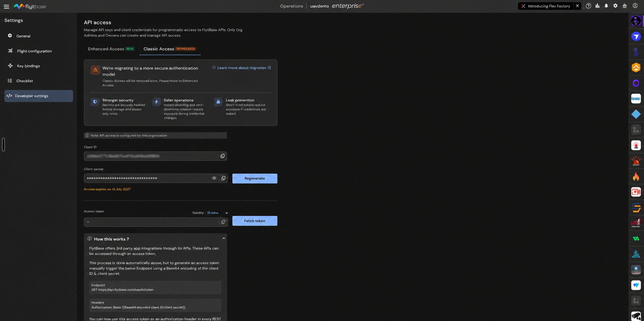This screenshot has width=644, height=321.
Task: Open Key bindings settings
Action: click(x=39, y=66)
